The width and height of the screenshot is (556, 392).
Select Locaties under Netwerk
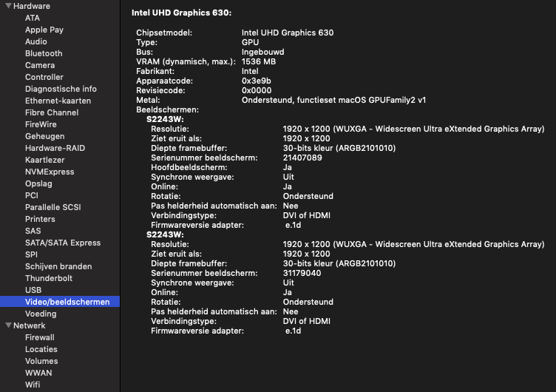[41, 349]
